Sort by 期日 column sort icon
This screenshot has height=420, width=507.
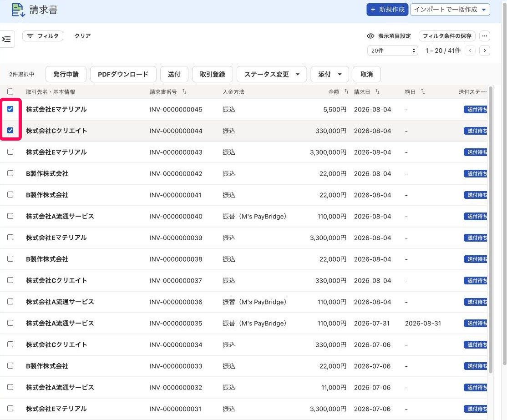(x=423, y=92)
